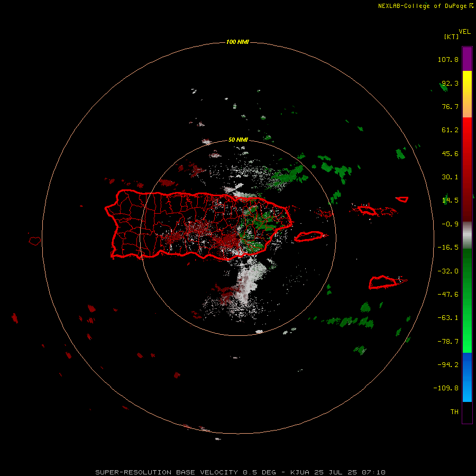Select the purple segment of velocity color bar
Image resolution: width=476 pixels, height=476 pixels.
[467, 59]
